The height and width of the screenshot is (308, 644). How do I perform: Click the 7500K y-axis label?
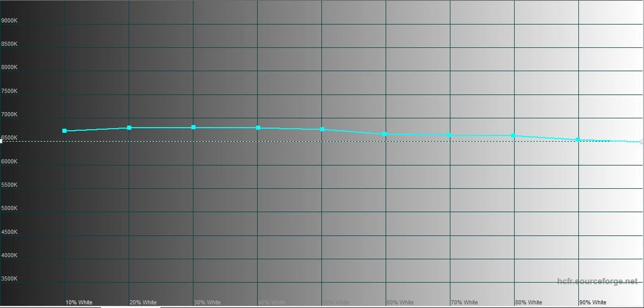point(9,91)
